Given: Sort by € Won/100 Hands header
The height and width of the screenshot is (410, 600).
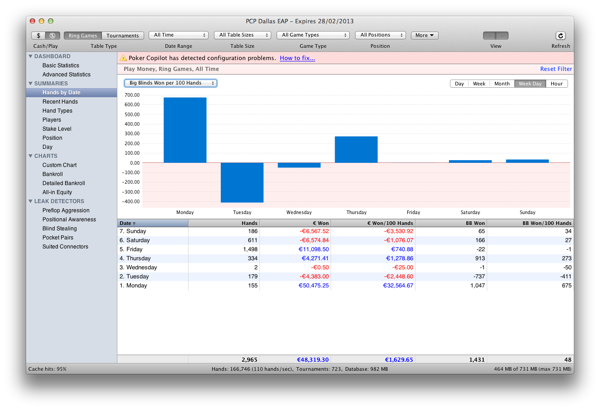Looking at the screenshot, I should 373,223.
